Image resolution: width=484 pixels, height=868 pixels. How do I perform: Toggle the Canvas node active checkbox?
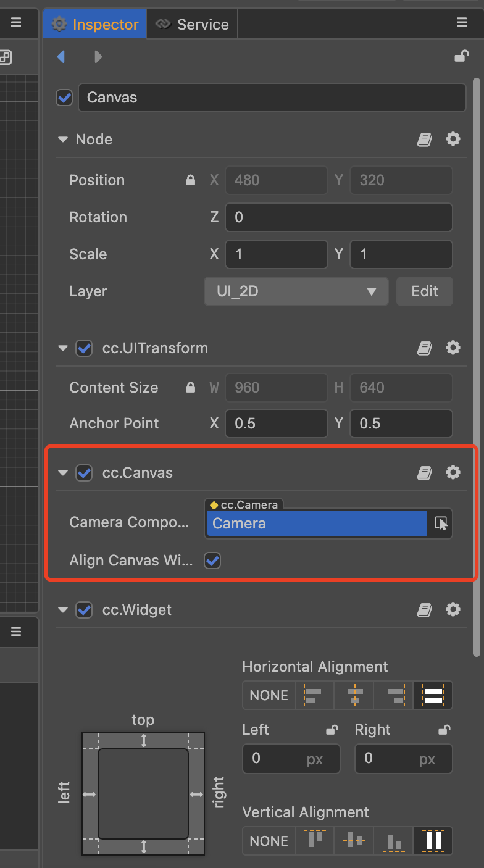click(64, 98)
